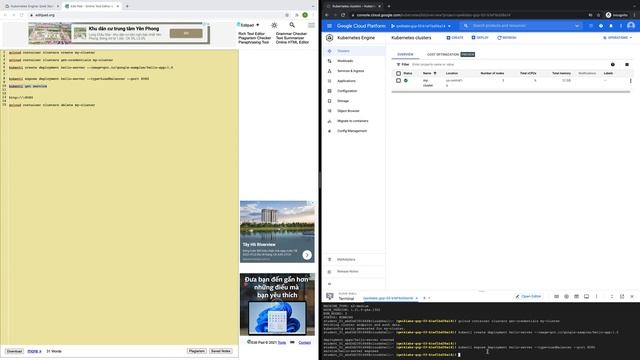The image size is (640, 360).
Task: Open the GCP project selector dropdown
Action: [421, 26]
